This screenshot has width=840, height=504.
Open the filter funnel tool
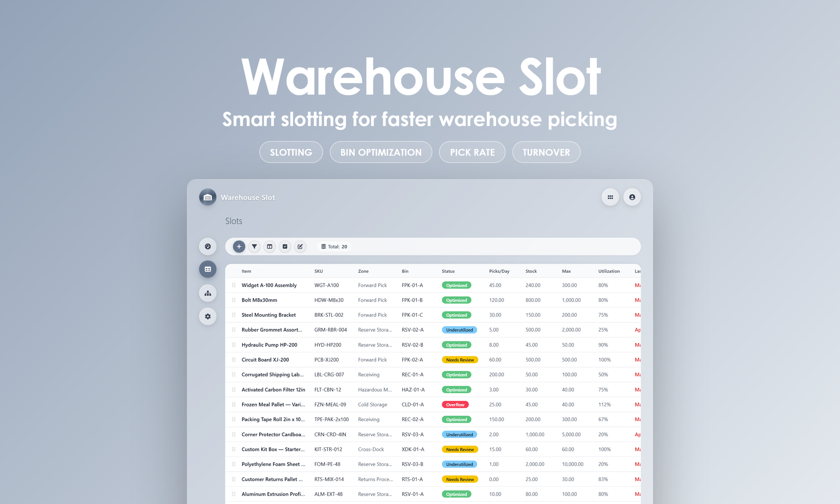point(254,246)
